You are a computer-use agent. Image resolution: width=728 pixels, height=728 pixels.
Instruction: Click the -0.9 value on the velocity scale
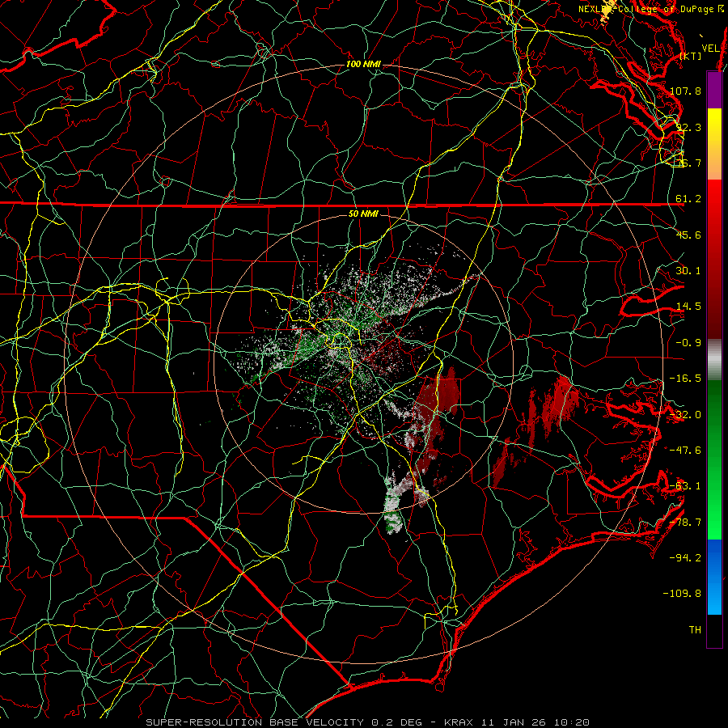[x=688, y=343]
